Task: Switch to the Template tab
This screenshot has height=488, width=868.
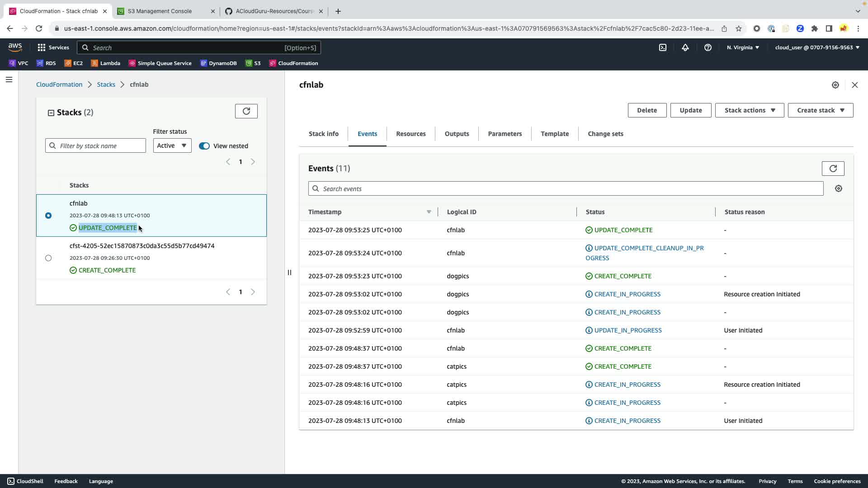Action: [554, 134]
